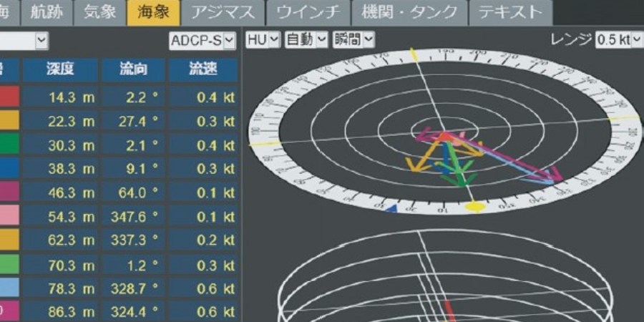This screenshot has width=644, height=322.
Task: Click the 深度 column header
Action: click(60, 69)
